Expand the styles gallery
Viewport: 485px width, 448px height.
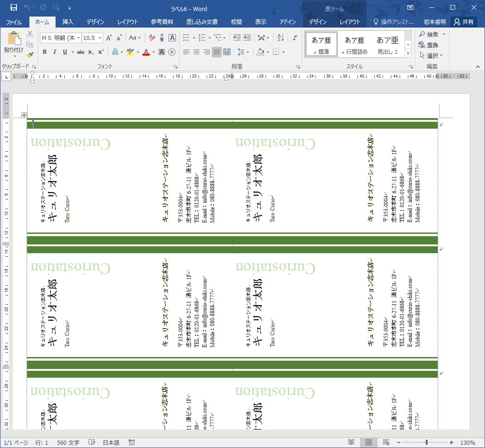[408, 53]
